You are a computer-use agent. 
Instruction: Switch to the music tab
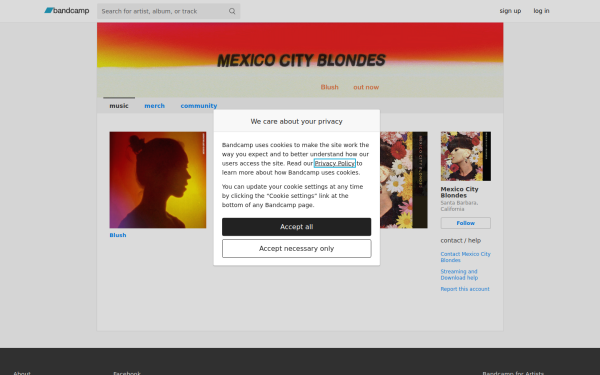[119, 106]
